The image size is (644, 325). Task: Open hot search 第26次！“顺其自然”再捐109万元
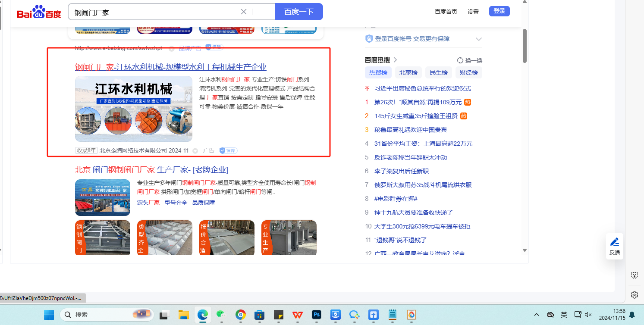click(418, 102)
